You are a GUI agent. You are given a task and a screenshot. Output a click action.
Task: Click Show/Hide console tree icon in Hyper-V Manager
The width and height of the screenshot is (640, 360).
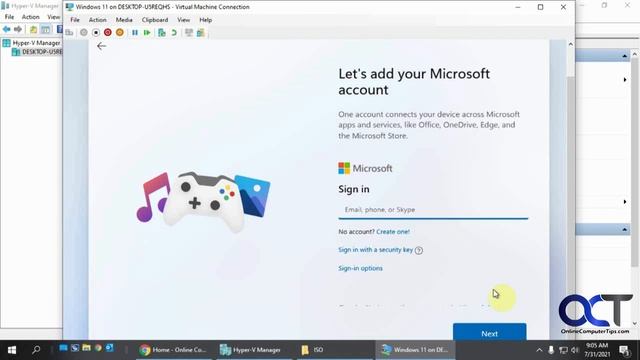click(x=45, y=29)
